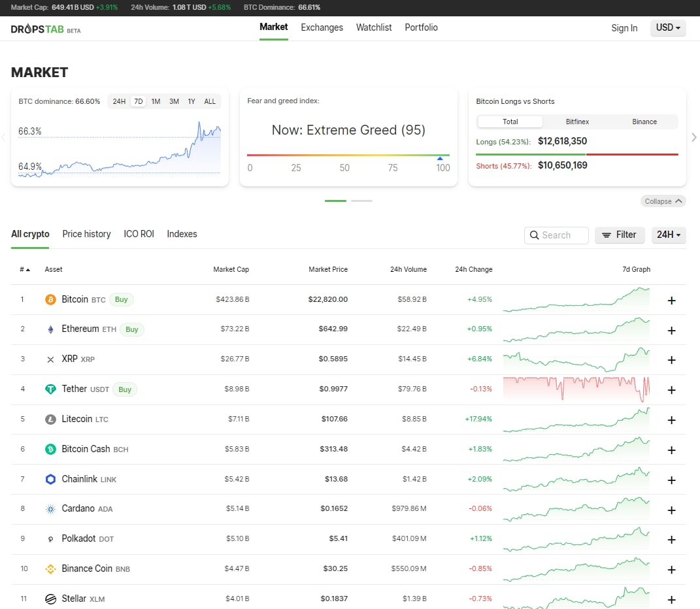Open Bitcoin 7d graph thumbnail
This screenshot has width=700, height=609.
(x=576, y=299)
